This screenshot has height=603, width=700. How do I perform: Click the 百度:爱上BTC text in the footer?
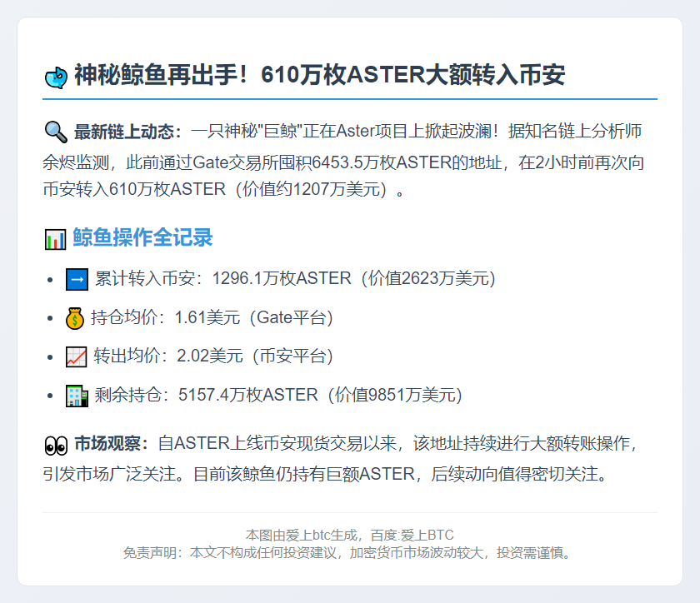click(x=408, y=536)
